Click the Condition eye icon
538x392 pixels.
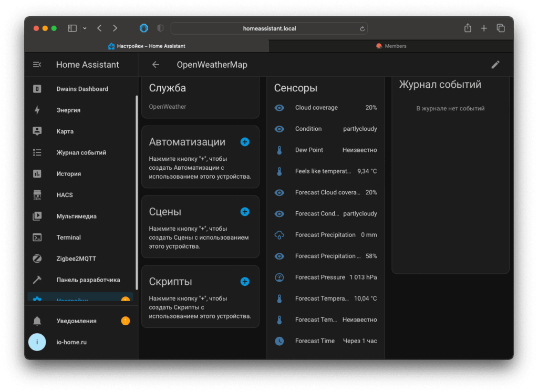point(280,129)
